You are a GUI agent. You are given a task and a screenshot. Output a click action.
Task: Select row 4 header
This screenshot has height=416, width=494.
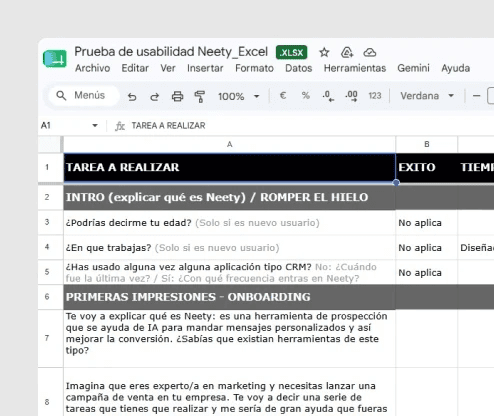click(47, 247)
